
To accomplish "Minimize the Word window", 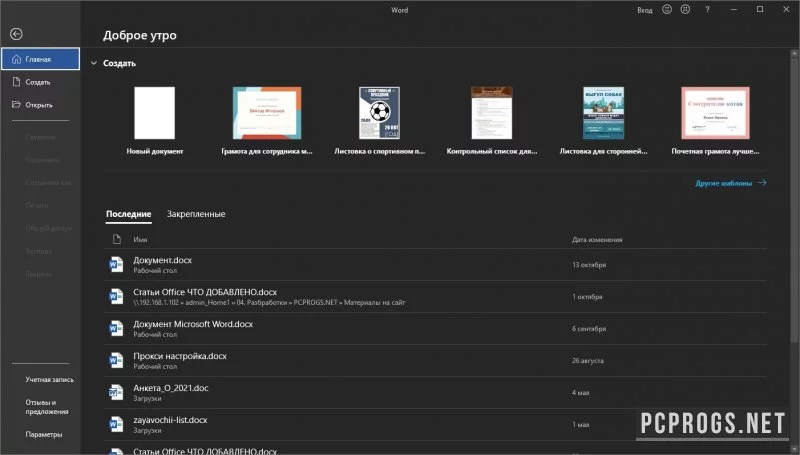I will [x=734, y=9].
